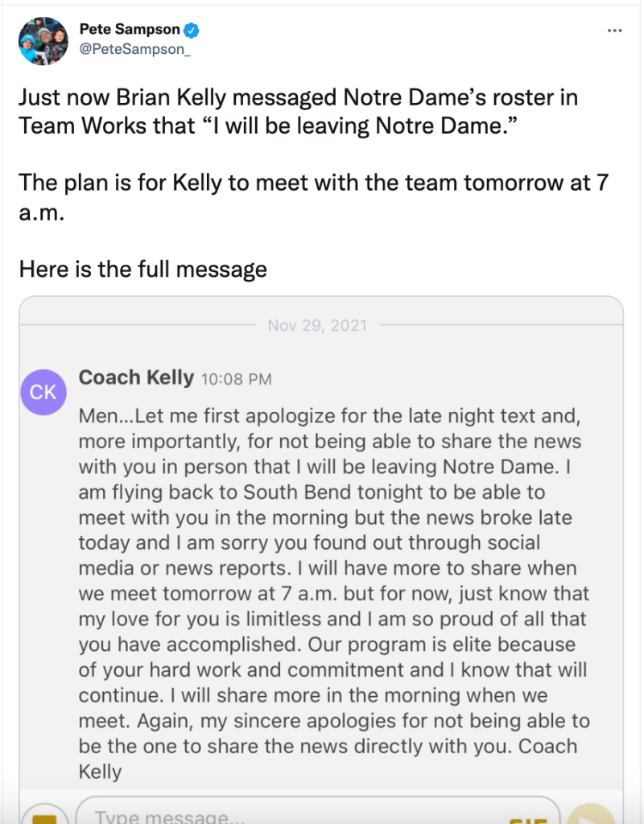Click the 10:08 PM message timestamp

tap(236, 379)
